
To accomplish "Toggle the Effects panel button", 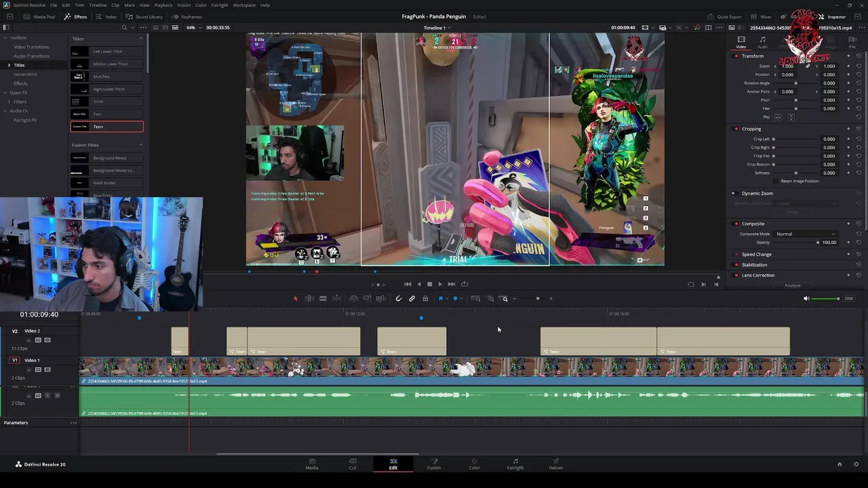I will click(76, 16).
